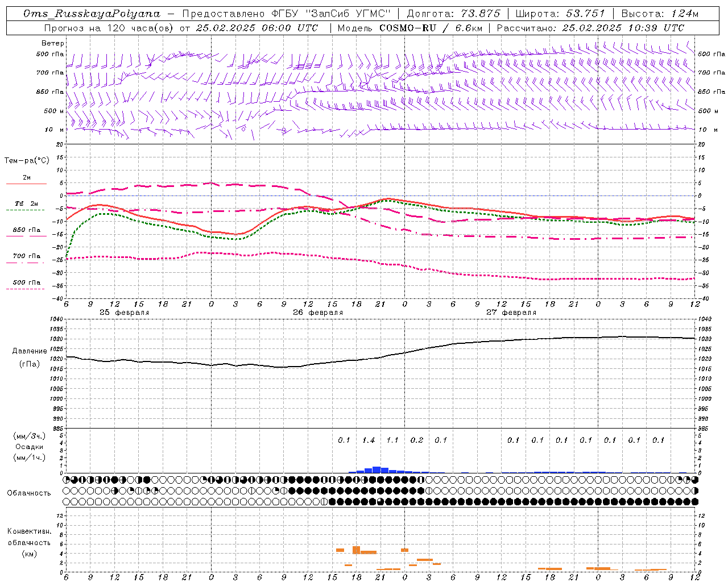Click the precipitation value '0.2'
The height and width of the screenshot is (582, 728).
[417, 440]
